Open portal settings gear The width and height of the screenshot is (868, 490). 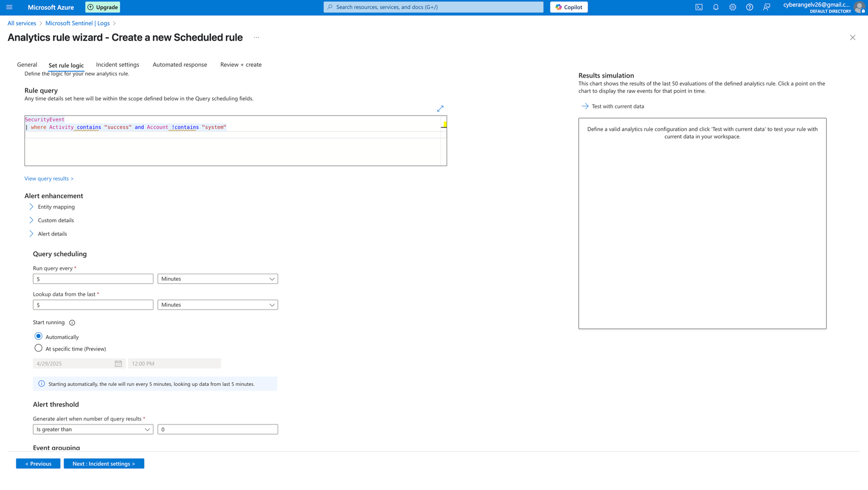[732, 7]
